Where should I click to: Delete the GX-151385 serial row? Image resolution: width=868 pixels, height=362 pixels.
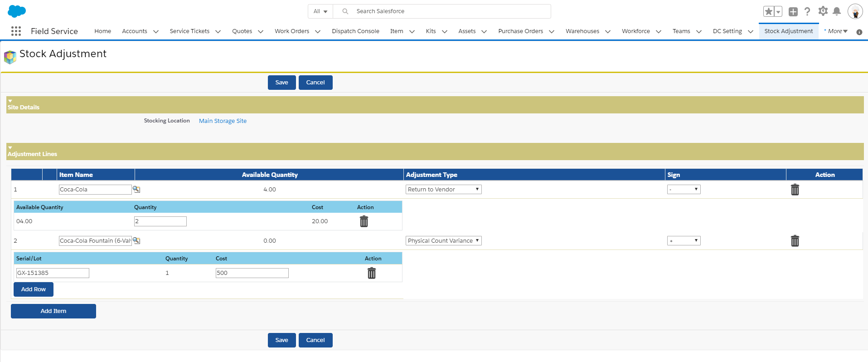click(x=372, y=273)
